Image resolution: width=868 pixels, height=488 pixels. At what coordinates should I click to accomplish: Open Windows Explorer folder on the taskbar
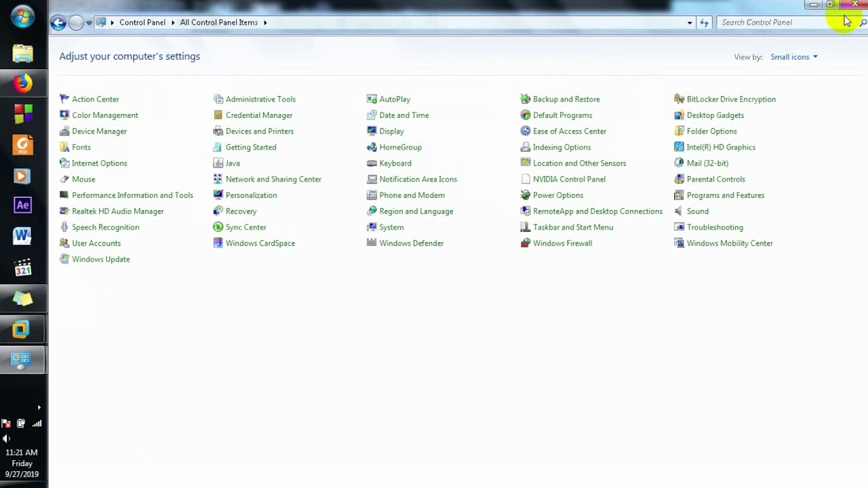point(22,53)
